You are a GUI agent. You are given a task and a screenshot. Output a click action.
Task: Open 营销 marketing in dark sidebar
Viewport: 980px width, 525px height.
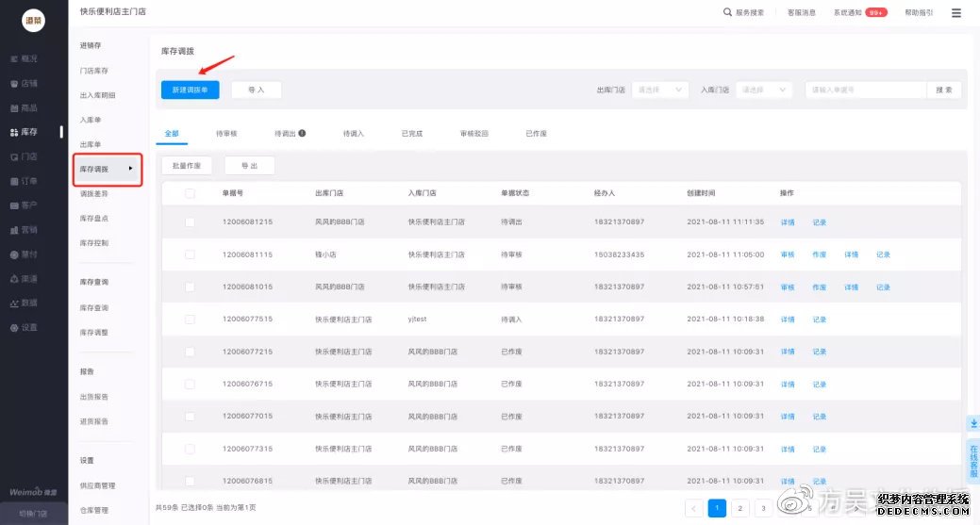pos(24,230)
